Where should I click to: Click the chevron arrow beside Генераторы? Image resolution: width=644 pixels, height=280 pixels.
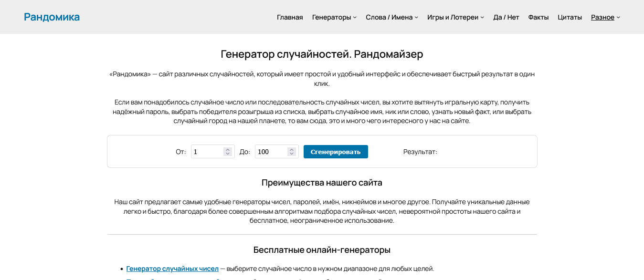point(355,18)
